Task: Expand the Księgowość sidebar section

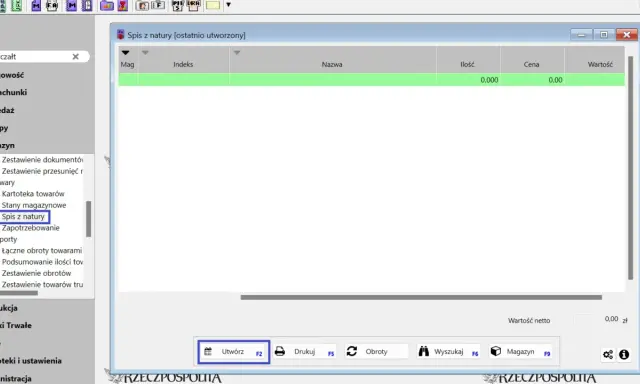Action: point(12,75)
